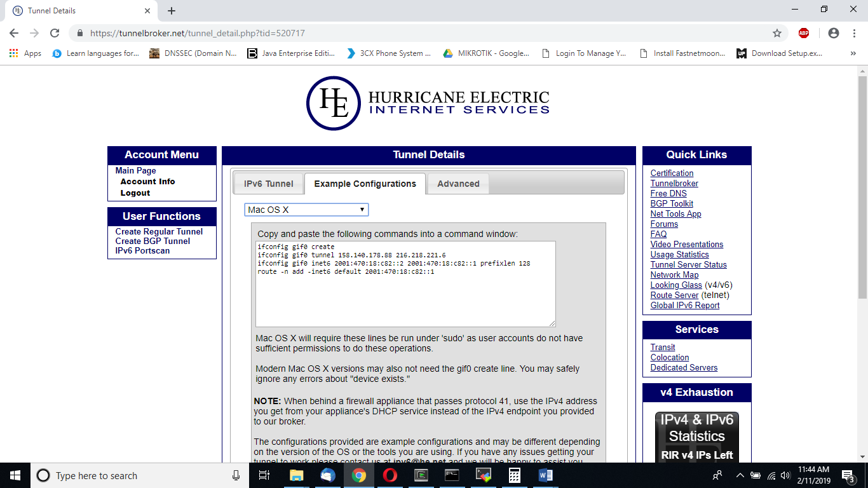Open Thunderbird from the taskbar

[x=327, y=475]
